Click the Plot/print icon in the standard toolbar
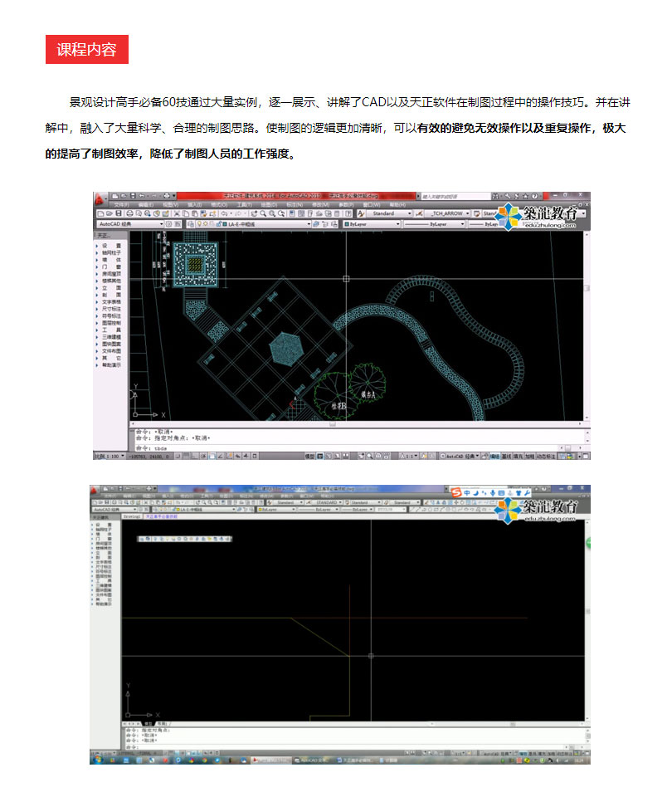Image resolution: width=672 pixels, height=787 pixels. point(129,213)
